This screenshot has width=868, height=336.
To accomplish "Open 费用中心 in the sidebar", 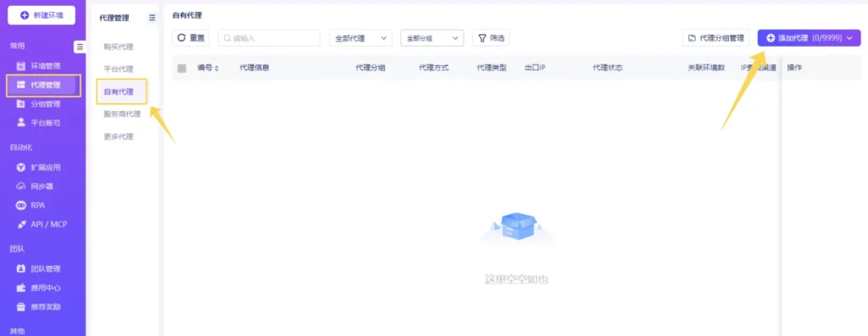I will pyautogui.click(x=46, y=288).
